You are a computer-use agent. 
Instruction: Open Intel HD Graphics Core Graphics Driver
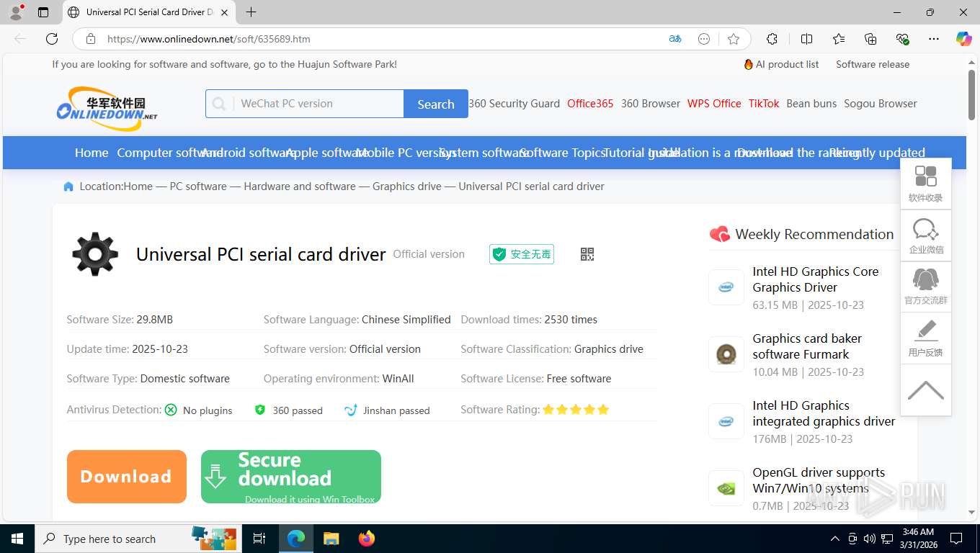(x=816, y=279)
